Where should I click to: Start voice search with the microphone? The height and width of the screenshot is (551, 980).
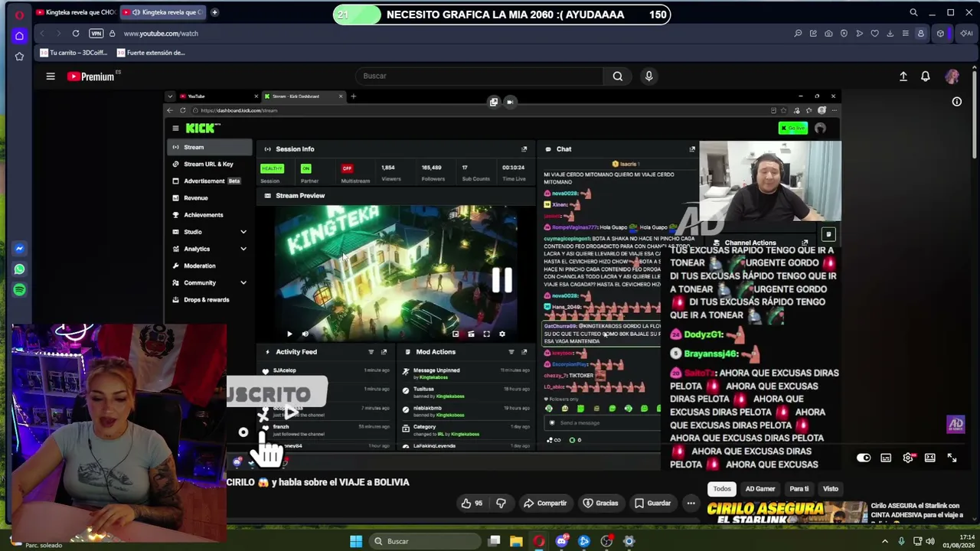(x=648, y=76)
